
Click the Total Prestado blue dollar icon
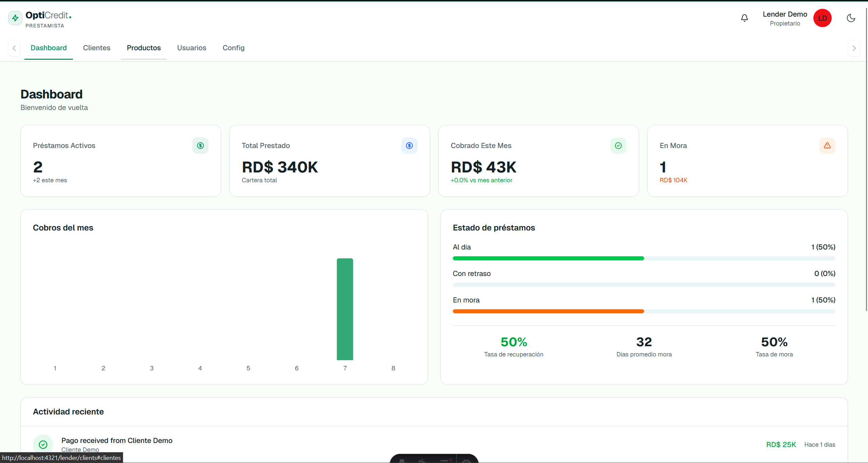[409, 146]
